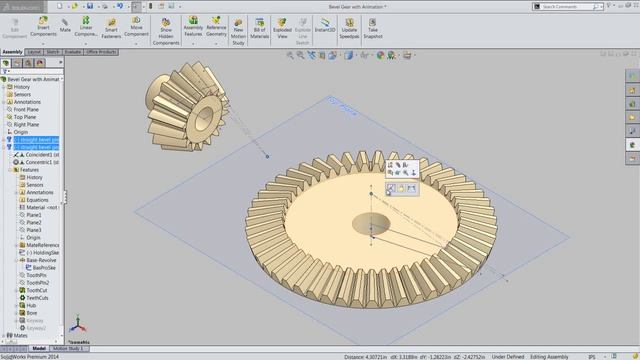The width and height of the screenshot is (640, 360).
Task: Click the Edit Appearance color sphere icon
Action: (380, 55)
